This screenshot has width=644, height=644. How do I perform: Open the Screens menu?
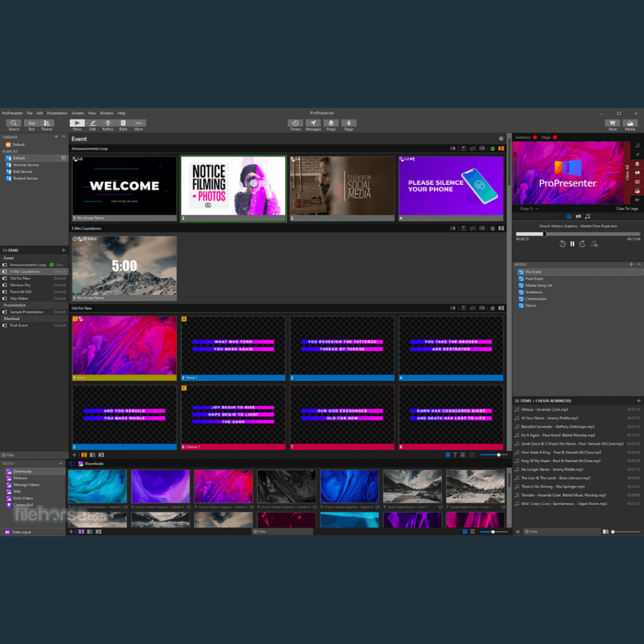[x=77, y=113]
